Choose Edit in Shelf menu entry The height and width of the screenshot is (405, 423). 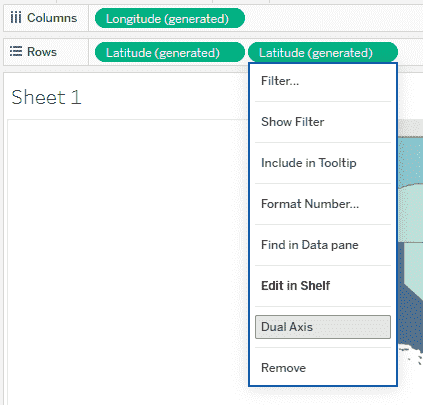(323, 286)
